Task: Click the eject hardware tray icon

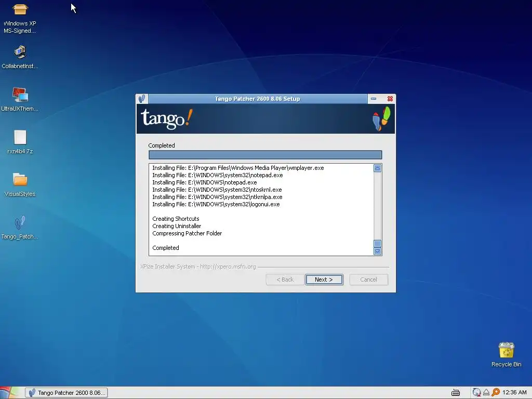Action: click(486, 393)
